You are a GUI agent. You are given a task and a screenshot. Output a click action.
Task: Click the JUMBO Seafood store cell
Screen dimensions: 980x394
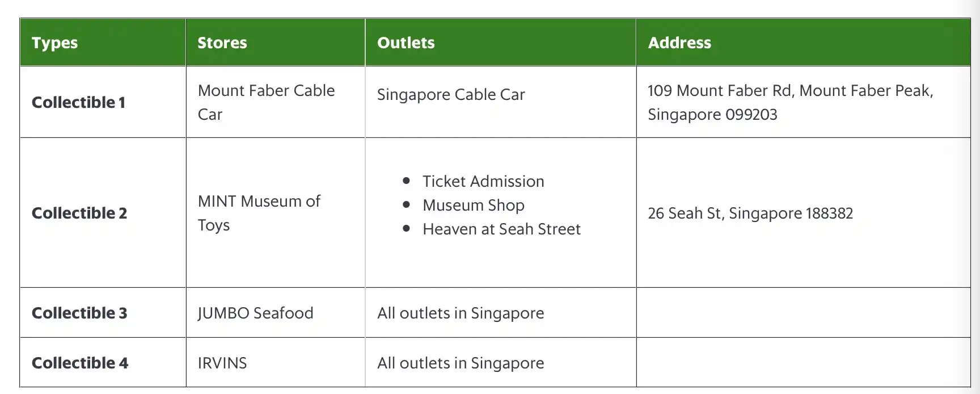point(255,313)
